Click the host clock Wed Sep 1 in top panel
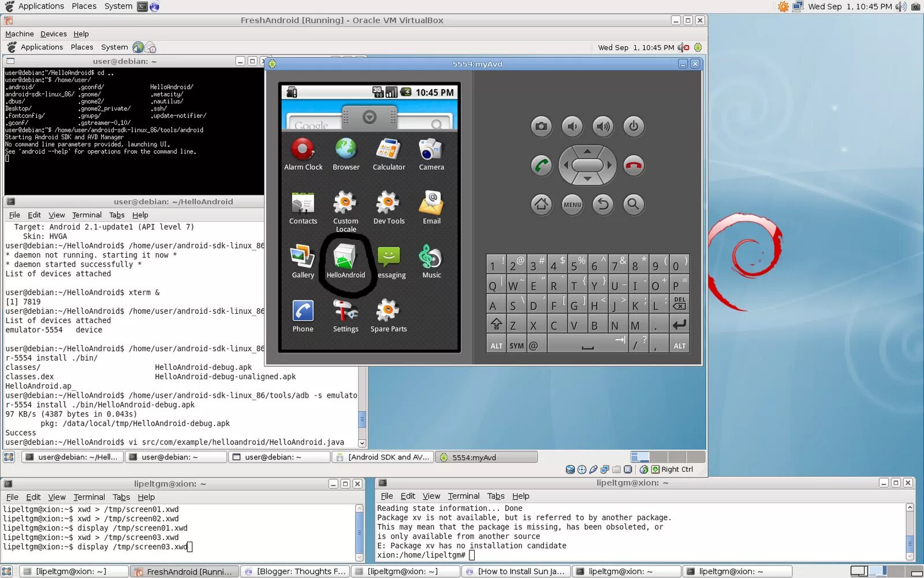 (x=850, y=6)
